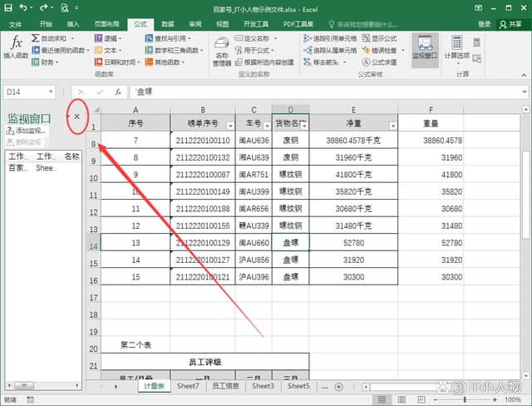
Task: Open the File (文件) tab
Action: tap(15, 24)
